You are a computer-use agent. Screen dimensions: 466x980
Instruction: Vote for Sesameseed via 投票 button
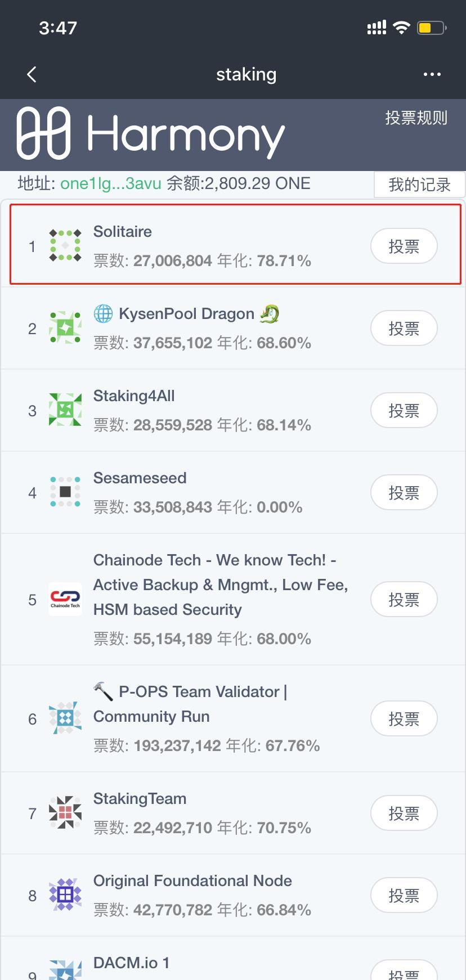(x=404, y=493)
